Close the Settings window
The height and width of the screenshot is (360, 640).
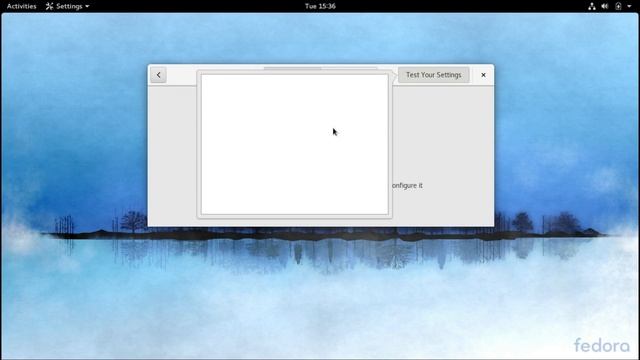click(x=483, y=75)
